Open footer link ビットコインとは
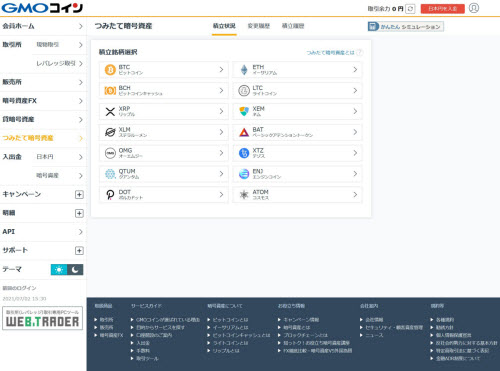The height and width of the screenshot is (371, 500). point(230,320)
